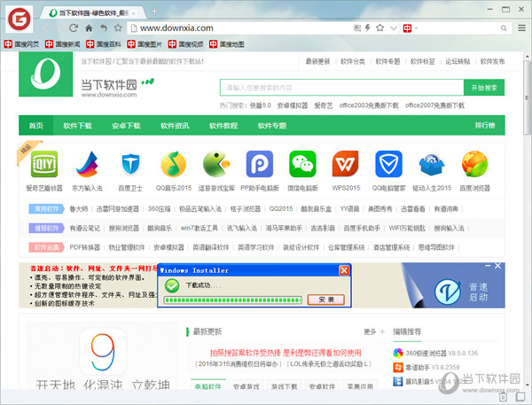Click the PP助手电脑版 icon

260,164
